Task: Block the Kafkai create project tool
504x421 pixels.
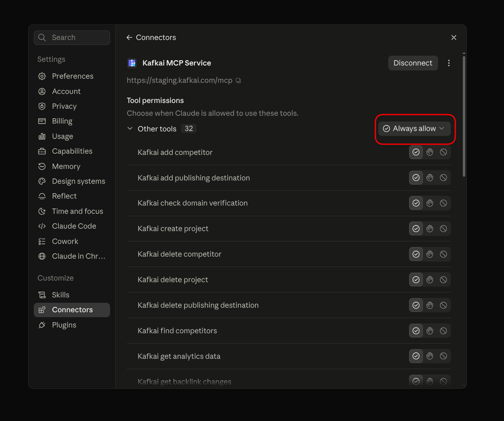Action: [443, 229]
